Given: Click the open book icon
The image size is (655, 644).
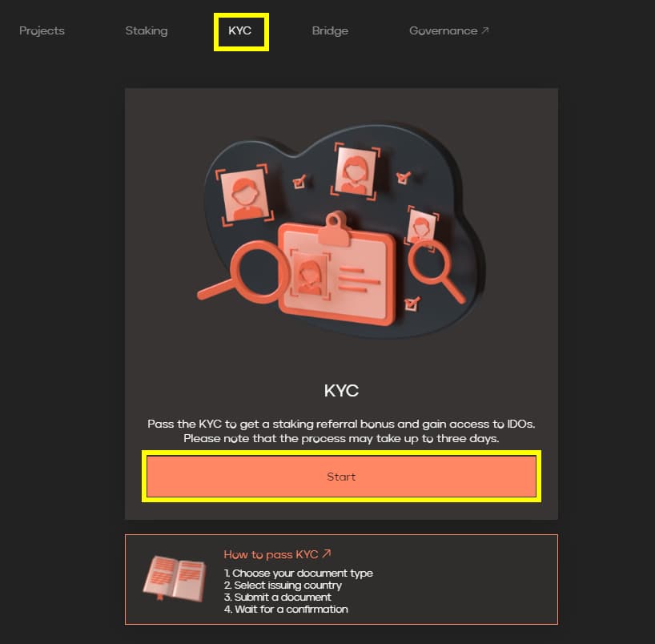Looking at the screenshot, I should click(x=175, y=578).
